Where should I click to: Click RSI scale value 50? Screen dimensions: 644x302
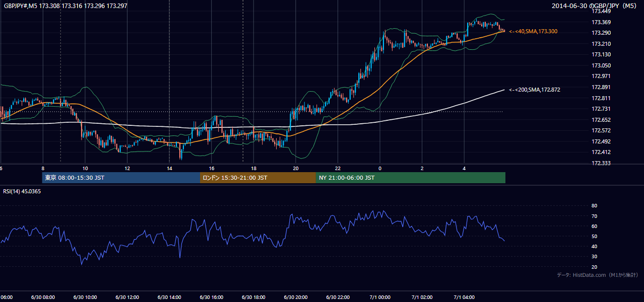pos(595,236)
